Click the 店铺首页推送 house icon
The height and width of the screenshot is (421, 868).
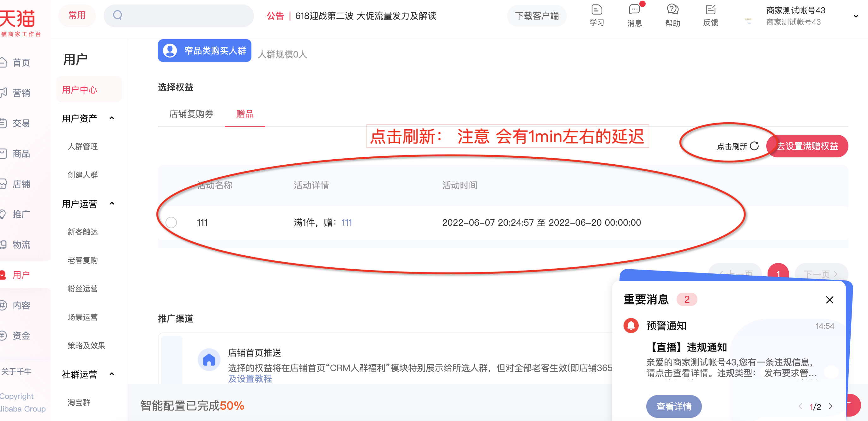click(x=209, y=360)
